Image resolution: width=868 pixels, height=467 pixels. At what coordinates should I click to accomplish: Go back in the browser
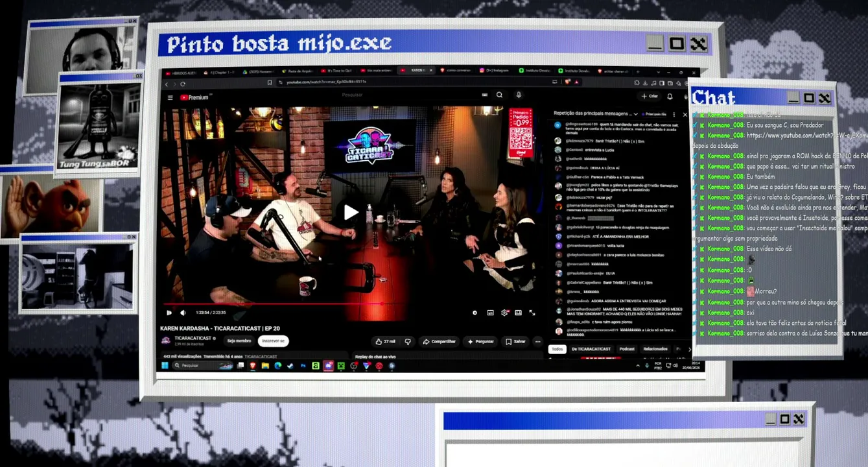(167, 84)
